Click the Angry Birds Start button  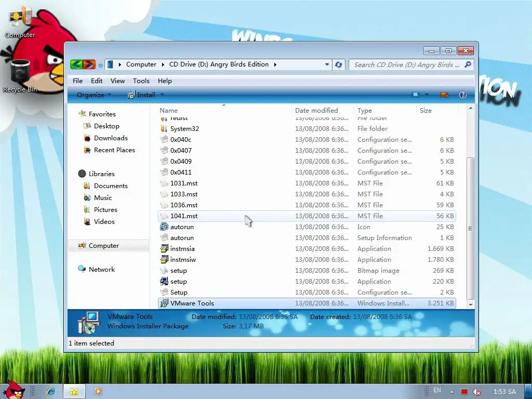click(14, 390)
